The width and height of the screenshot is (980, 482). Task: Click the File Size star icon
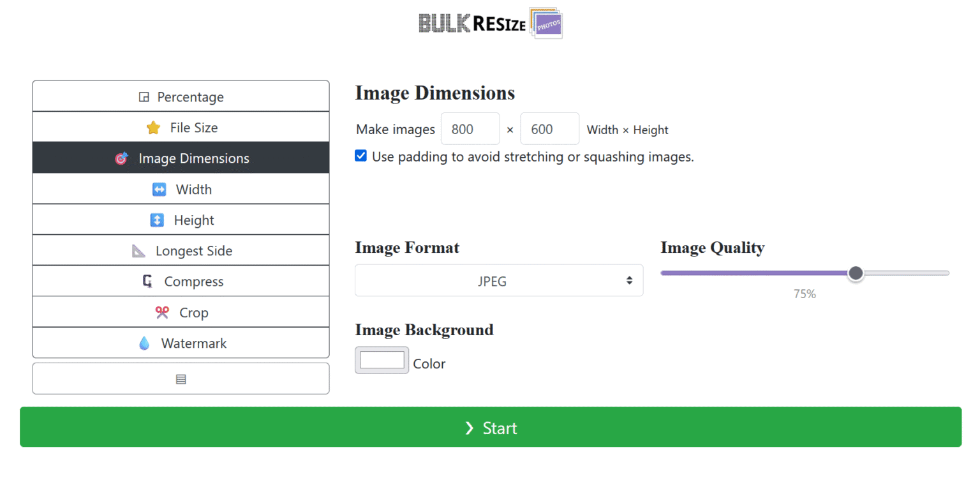pos(153,128)
